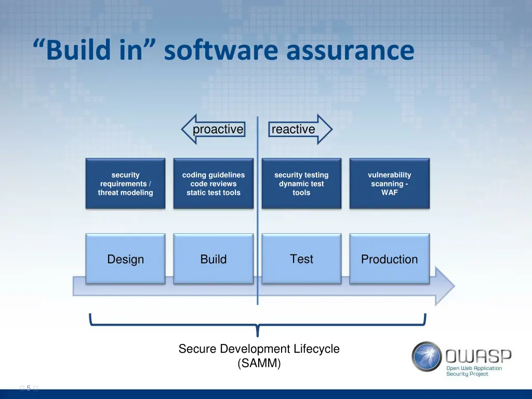Screen dimensions: 532x399
Task: Click the vulnerability scanning - WAF box
Action: coord(390,183)
